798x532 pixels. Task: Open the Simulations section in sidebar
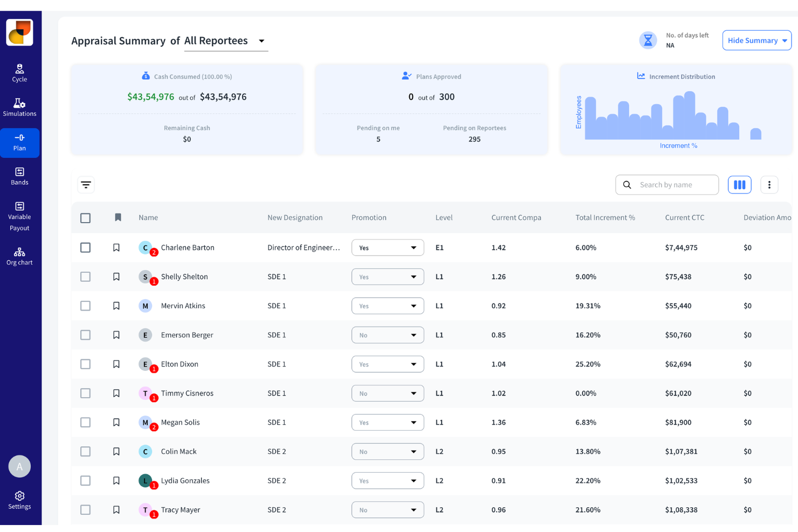coord(19,108)
